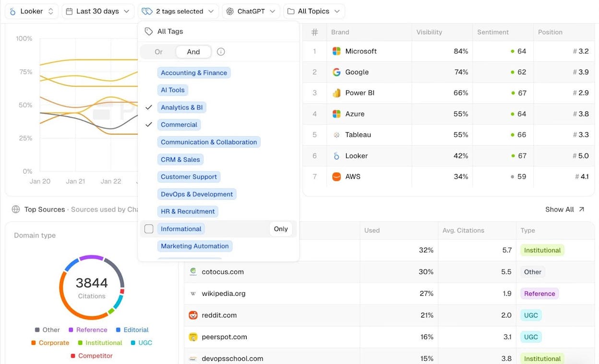The width and height of the screenshot is (599, 364).
Task: Click the tags icon next to 2 tags selected
Action: click(x=147, y=11)
